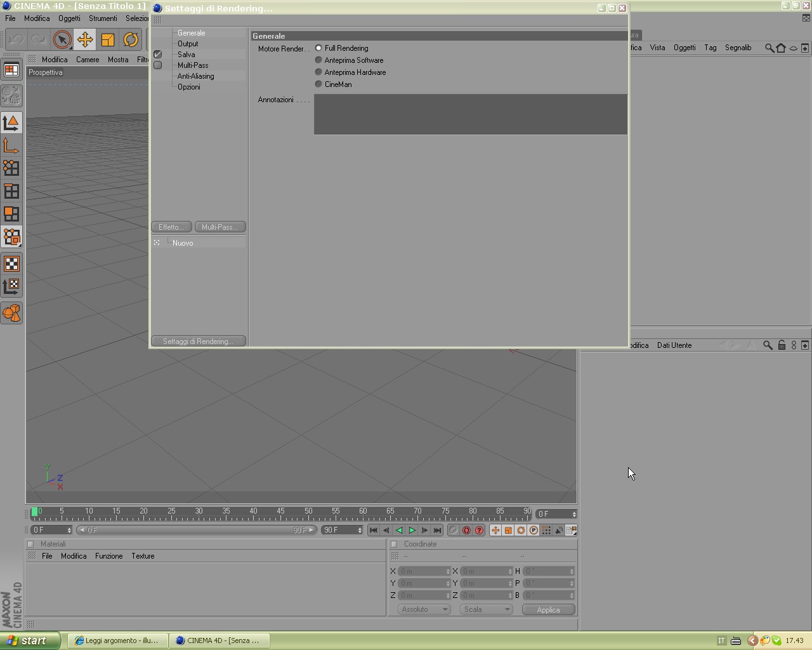Open the Anti-Aliasing settings section

click(195, 76)
